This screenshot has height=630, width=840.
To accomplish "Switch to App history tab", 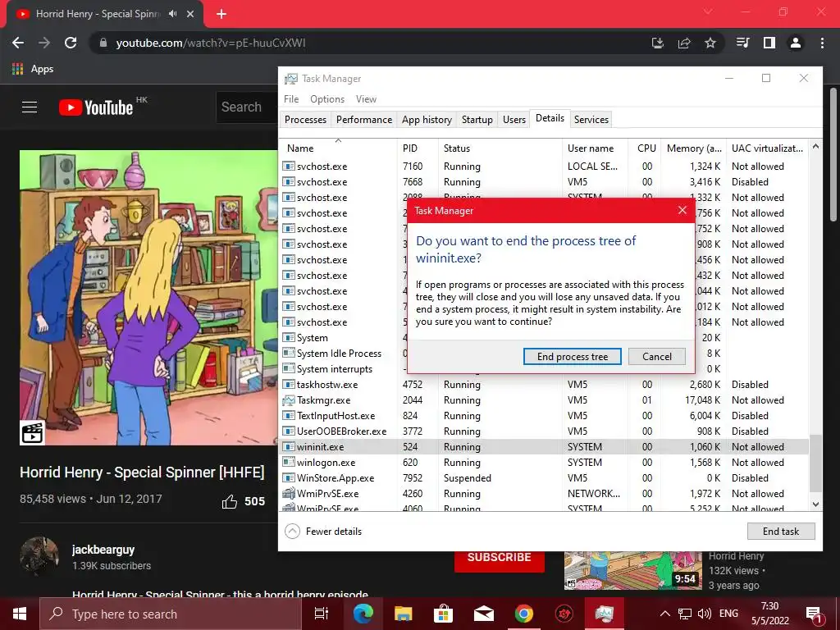I will 427,120.
